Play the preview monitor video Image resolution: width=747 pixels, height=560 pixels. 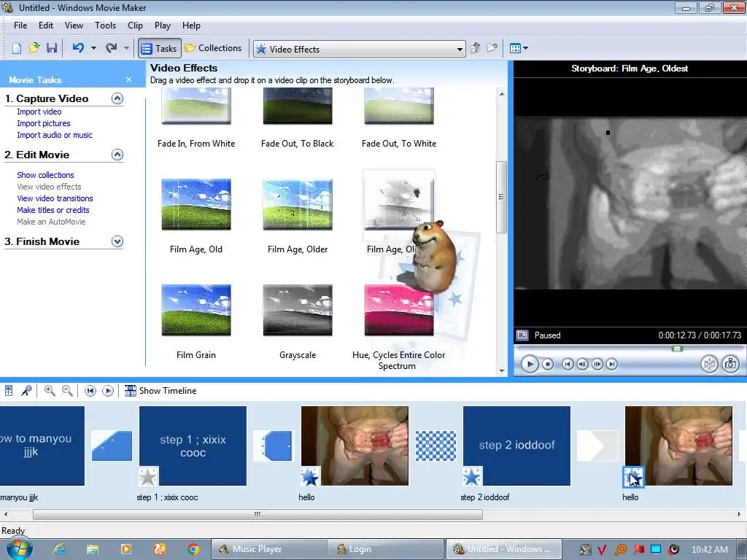pyautogui.click(x=530, y=365)
